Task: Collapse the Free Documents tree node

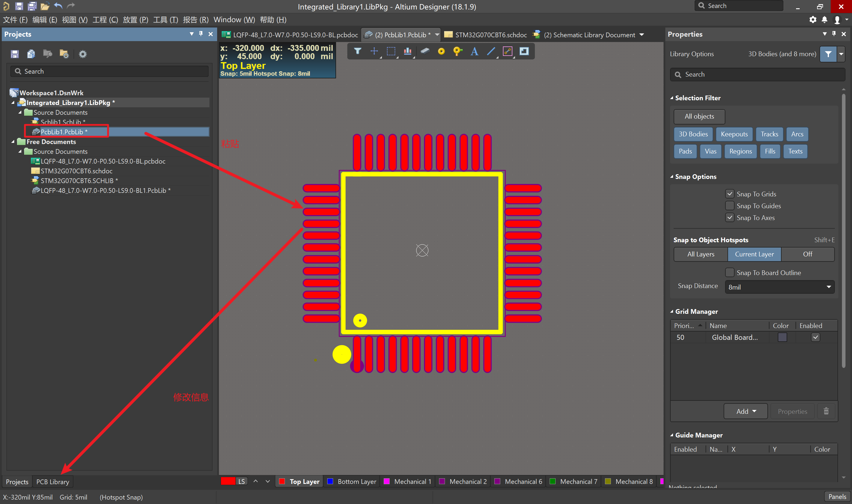Action: [13, 142]
